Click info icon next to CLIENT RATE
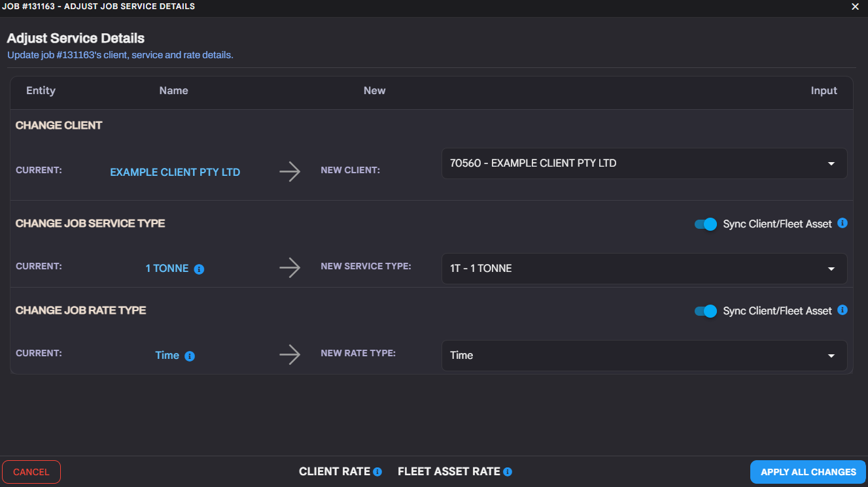The width and height of the screenshot is (868, 487). click(377, 472)
